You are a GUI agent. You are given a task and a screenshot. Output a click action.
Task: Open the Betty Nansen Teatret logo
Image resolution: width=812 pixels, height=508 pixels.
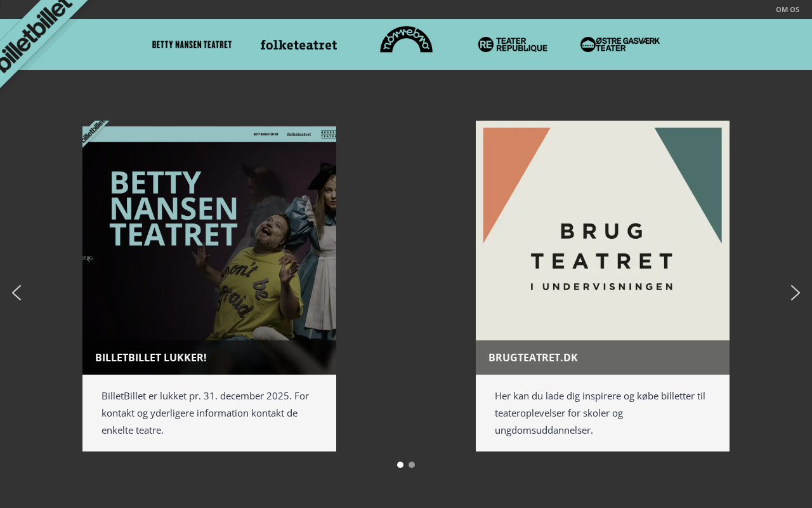click(192, 44)
